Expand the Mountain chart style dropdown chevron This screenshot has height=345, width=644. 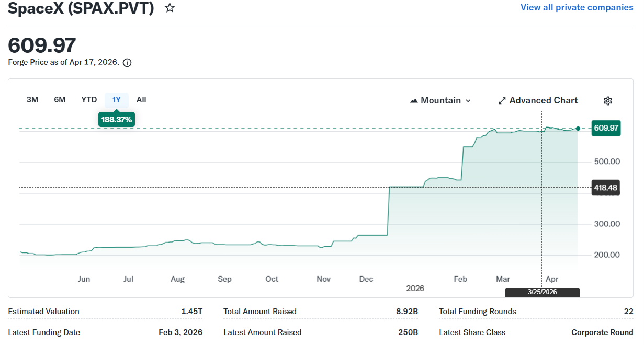click(468, 101)
